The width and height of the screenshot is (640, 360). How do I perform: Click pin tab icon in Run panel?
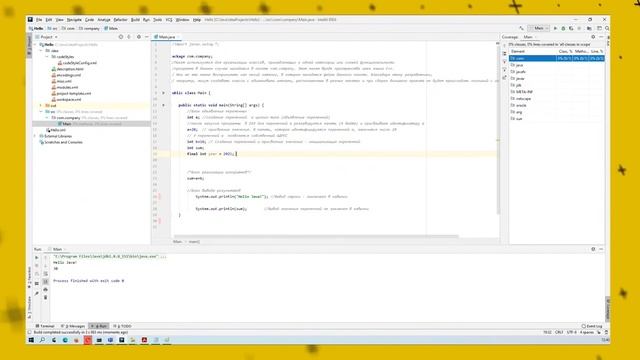tap(37, 293)
